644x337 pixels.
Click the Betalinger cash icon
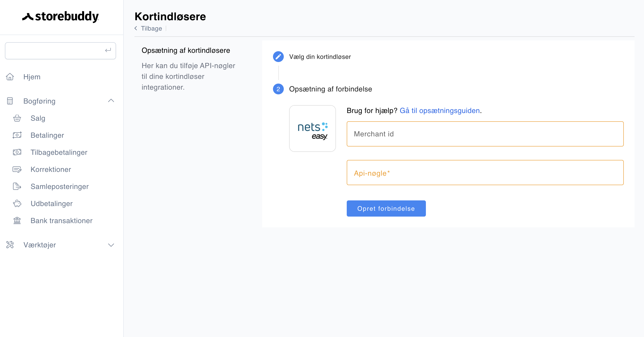17,135
